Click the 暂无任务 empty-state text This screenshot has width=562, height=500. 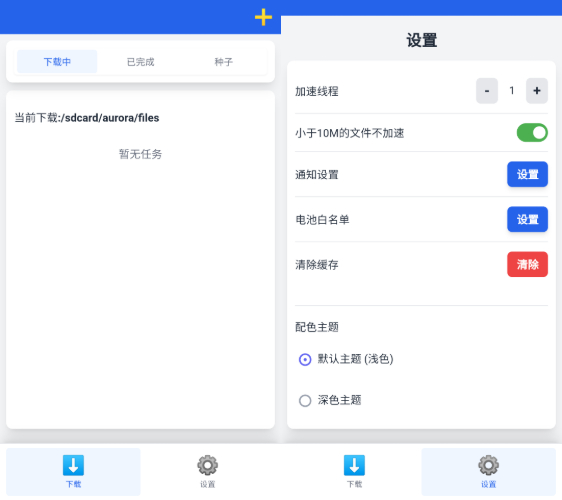click(x=140, y=154)
